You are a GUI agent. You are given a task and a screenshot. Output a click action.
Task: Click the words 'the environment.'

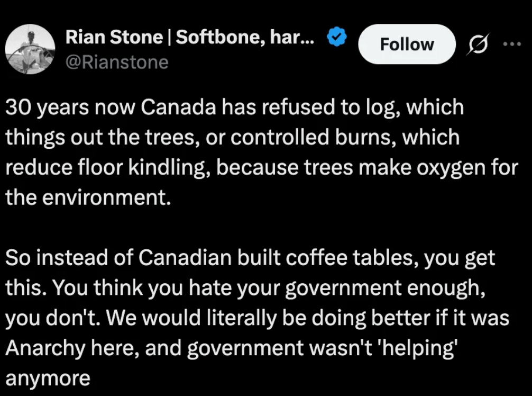click(88, 197)
